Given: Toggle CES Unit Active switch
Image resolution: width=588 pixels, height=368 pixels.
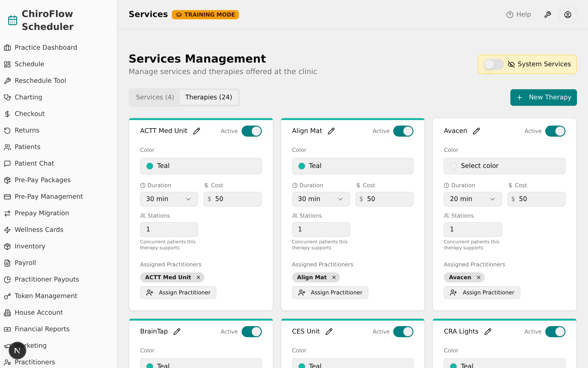Looking at the screenshot, I should click(403, 331).
